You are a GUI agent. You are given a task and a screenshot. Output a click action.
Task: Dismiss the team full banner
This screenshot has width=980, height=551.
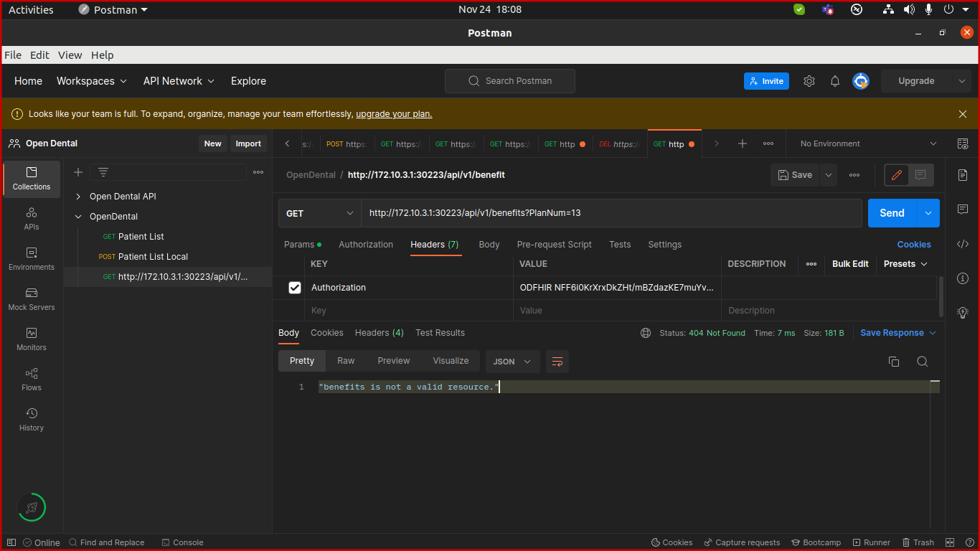click(x=963, y=114)
